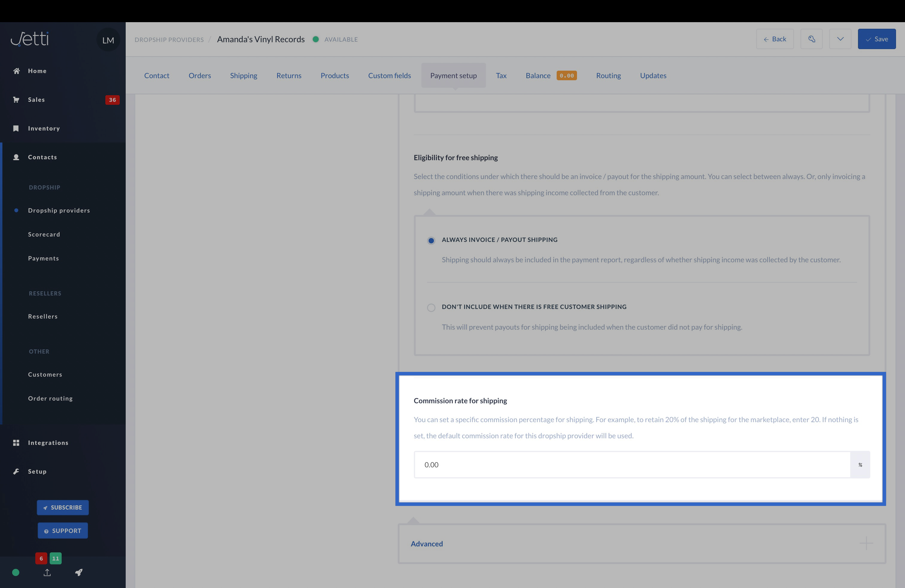Screen dimensions: 905x588
Task: Click the rocket icon in bottom bar
Action: tap(79, 572)
